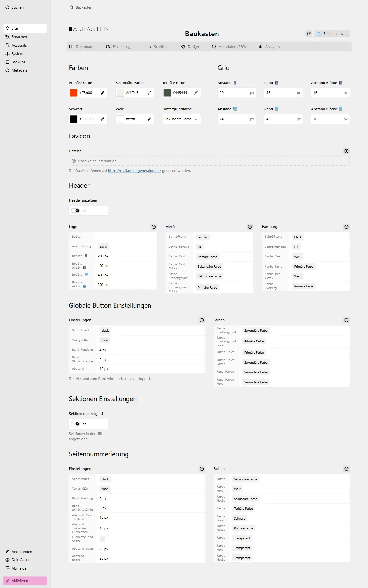Toggle Sektionen anzeigen switch
Viewport: 368px width, 588px height.
tap(76, 424)
